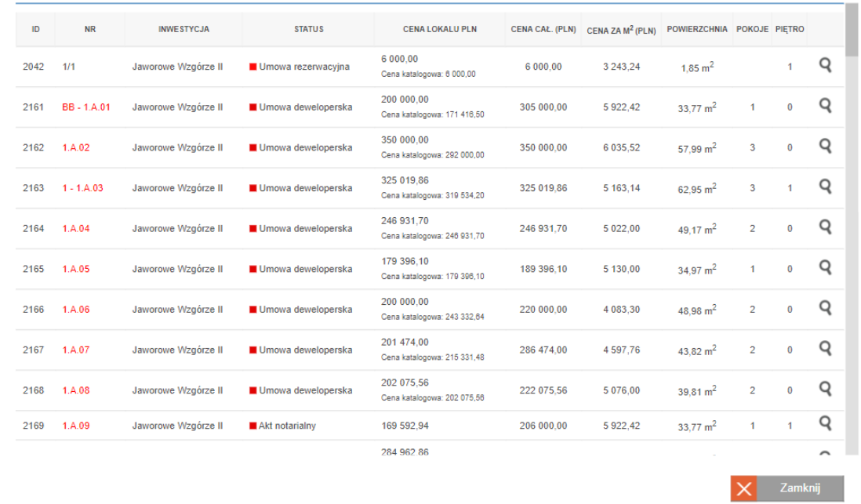Sort by POWIERZCHNIA column header
861x504 pixels.
coord(697,29)
